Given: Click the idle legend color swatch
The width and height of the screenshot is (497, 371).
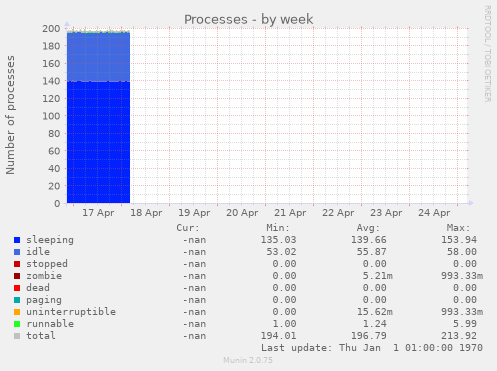Looking at the screenshot, I should (x=17, y=252).
